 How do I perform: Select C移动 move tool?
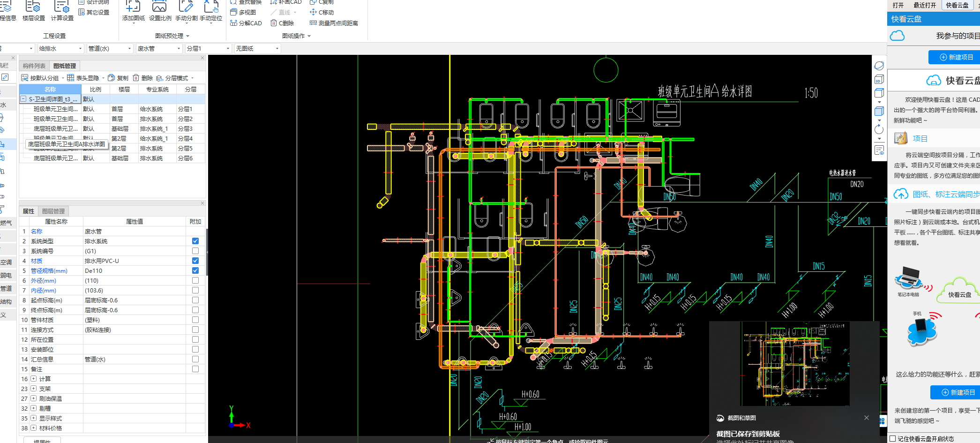pyautogui.click(x=322, y=12)
